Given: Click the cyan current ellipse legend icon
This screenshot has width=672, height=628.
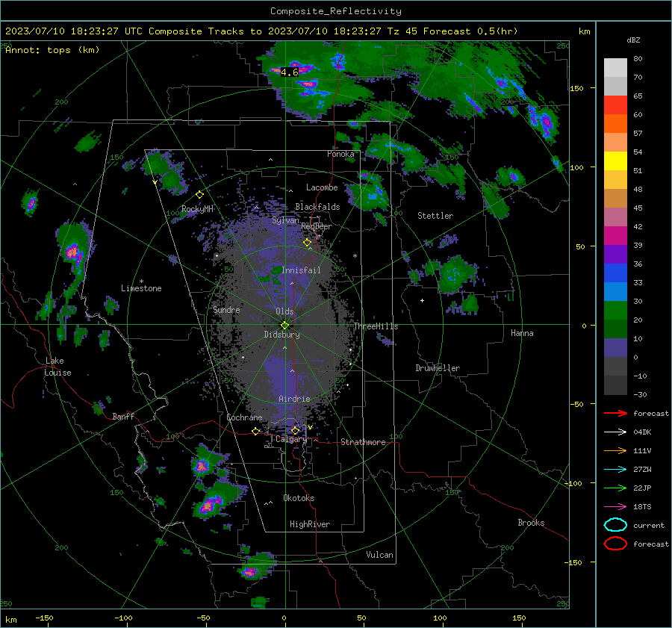Looking at the screenshot, I should tap(615, 525).
